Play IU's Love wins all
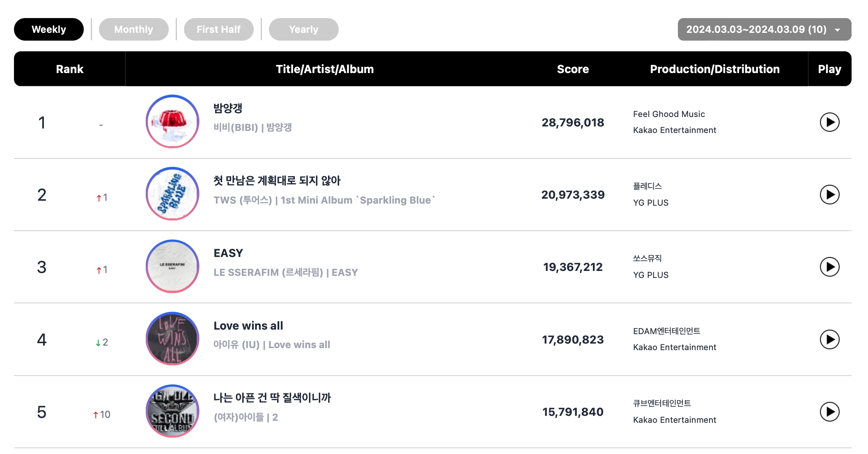The image size is (868, 454). coord(829,339)
